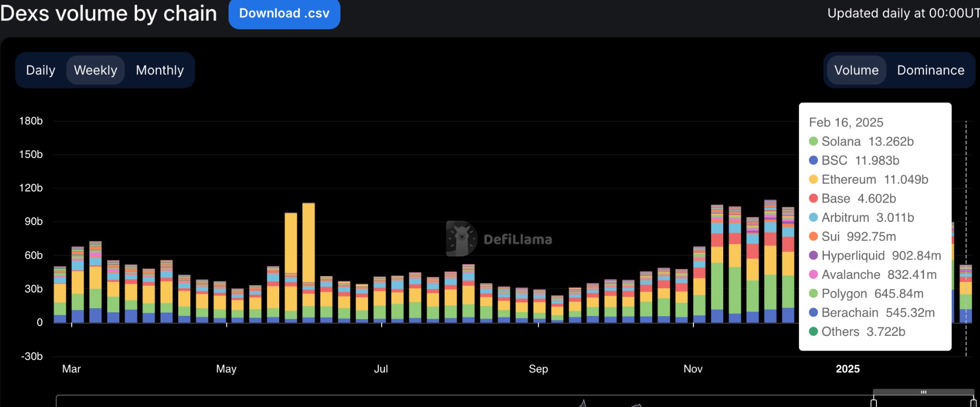Click the 'Hyperliquid 902.84m' tooltip entry
This screenshot has width=980, height=407.
pyautogui.click(x=875, y=255)
